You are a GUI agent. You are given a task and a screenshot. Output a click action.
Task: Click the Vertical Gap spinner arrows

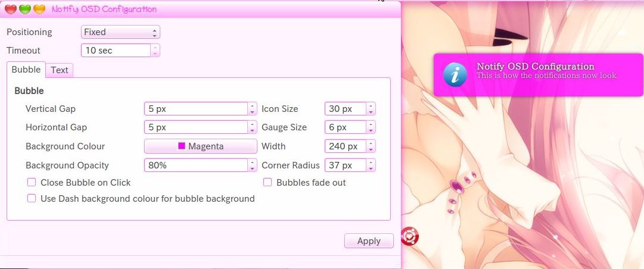253,109
